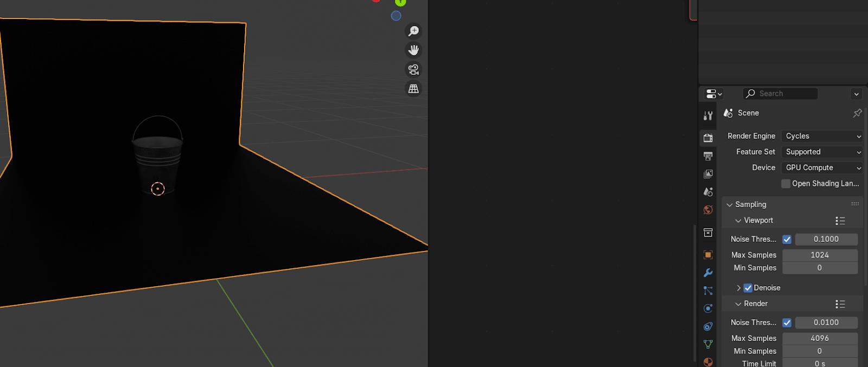Pin the Scene properties panel
Image resolution: width=868 pixels, height=367 pixels.
click(857, 113)
